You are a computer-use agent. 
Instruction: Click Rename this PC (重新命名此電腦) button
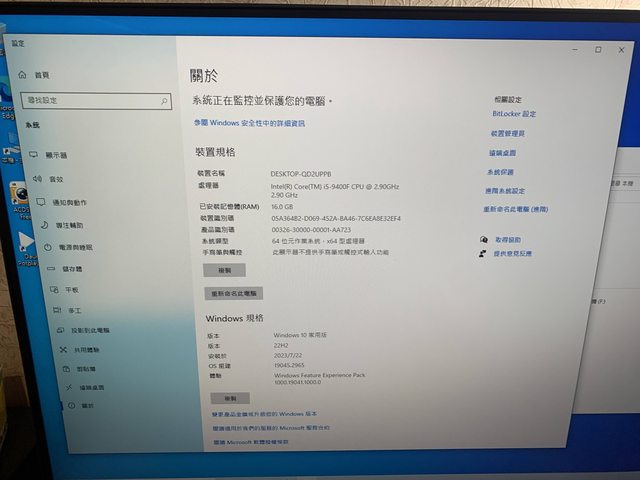click(233, 294)
